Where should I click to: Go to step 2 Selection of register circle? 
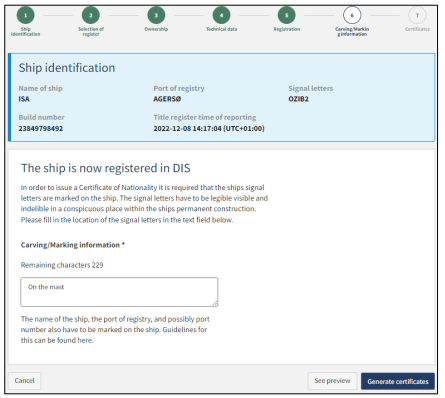tap(91, 15)
